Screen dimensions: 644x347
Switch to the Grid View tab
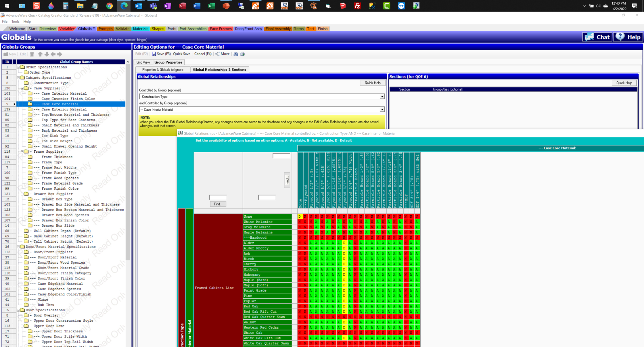143,62
